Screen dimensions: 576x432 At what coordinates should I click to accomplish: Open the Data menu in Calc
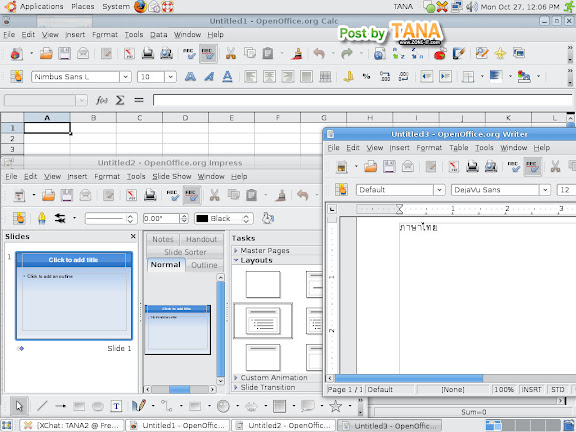tap(158, 35)
